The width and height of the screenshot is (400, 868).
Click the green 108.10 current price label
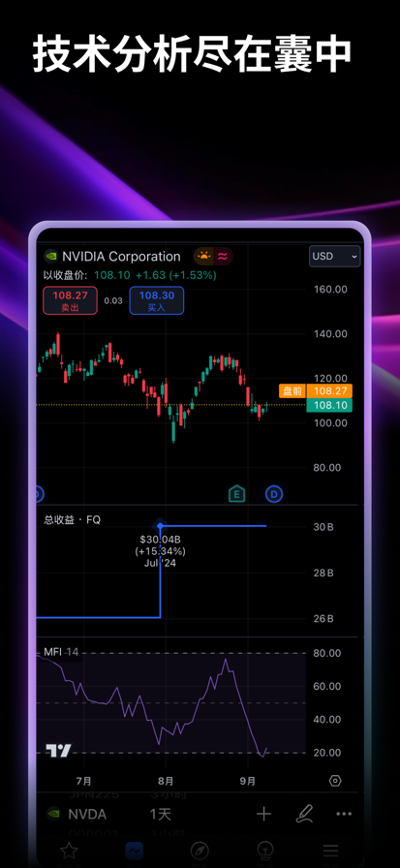329,405
